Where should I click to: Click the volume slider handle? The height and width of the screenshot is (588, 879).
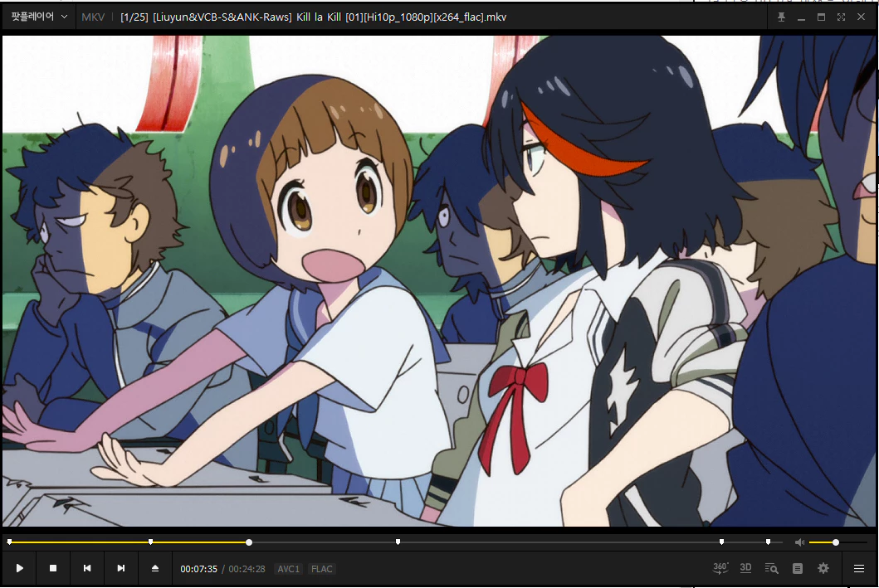pyautogui.click(x=836, y=542)
